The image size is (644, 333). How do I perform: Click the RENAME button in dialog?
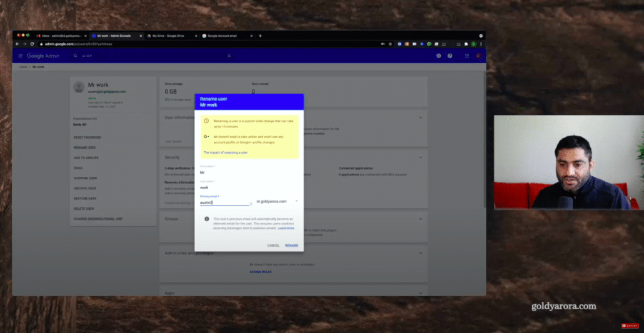pyautogui.click(x=291, y=246)
